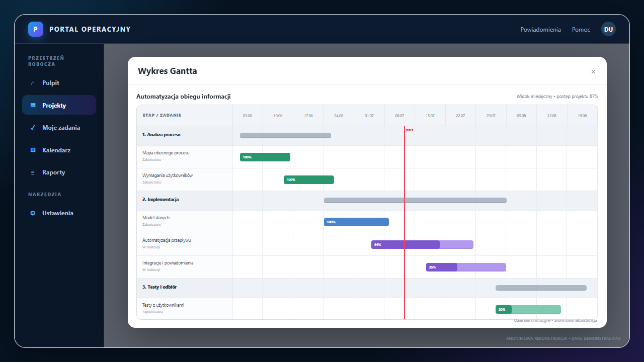Click the 10.06 date column header
Image resolution: width=644 pixels, height=362 pixels.
click(278, 116)
